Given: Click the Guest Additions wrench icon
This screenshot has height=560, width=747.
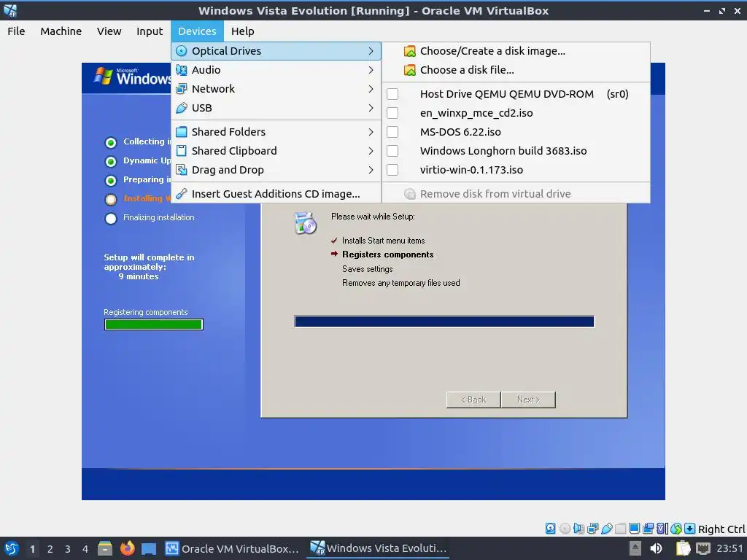Looking at the screenshot, I should pos(181,194).
